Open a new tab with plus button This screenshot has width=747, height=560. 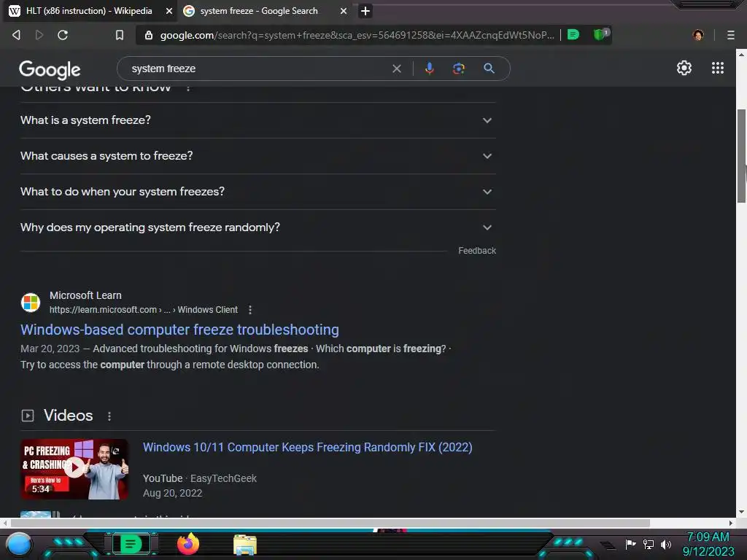pos(365,11)
